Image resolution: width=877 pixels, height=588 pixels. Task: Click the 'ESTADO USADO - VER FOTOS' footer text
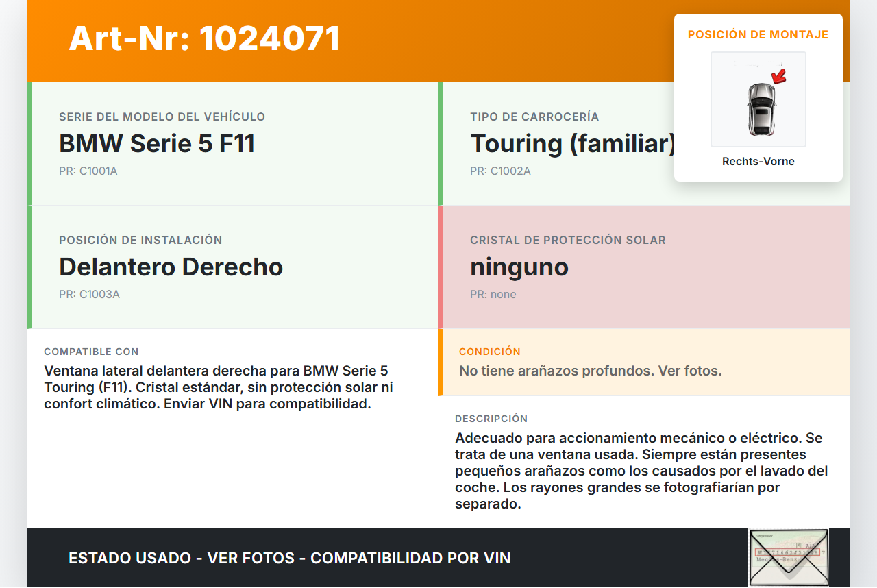pyautogui.click(x=290, y=558)
